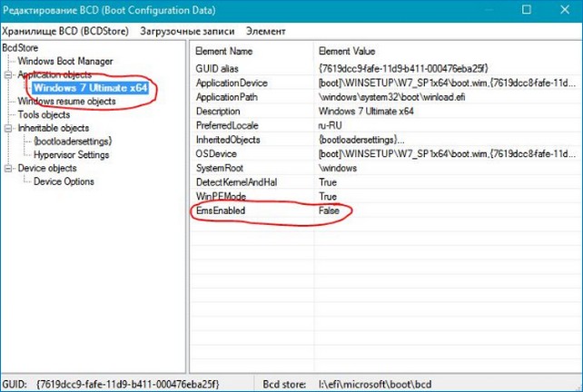Select Windows 7 Ultimate x64 entry
This screenshot has height=392, width=583.
tap(90, 88)
